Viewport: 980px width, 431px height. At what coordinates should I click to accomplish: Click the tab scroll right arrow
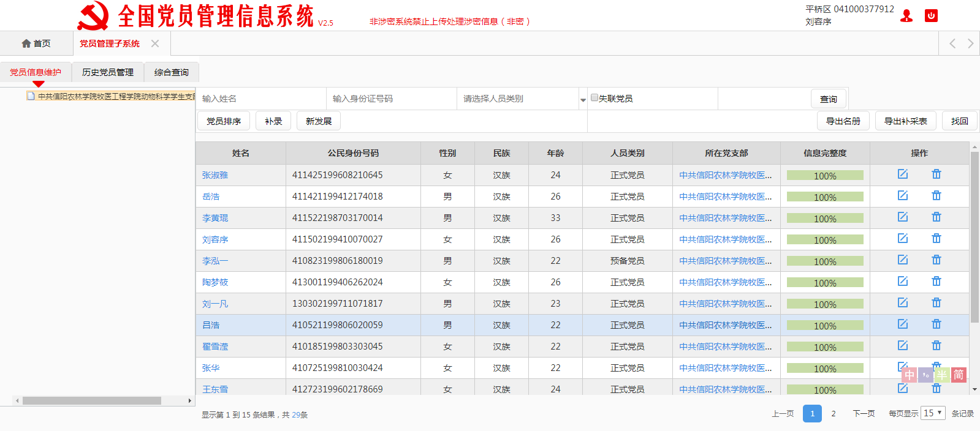coord(970,43)
